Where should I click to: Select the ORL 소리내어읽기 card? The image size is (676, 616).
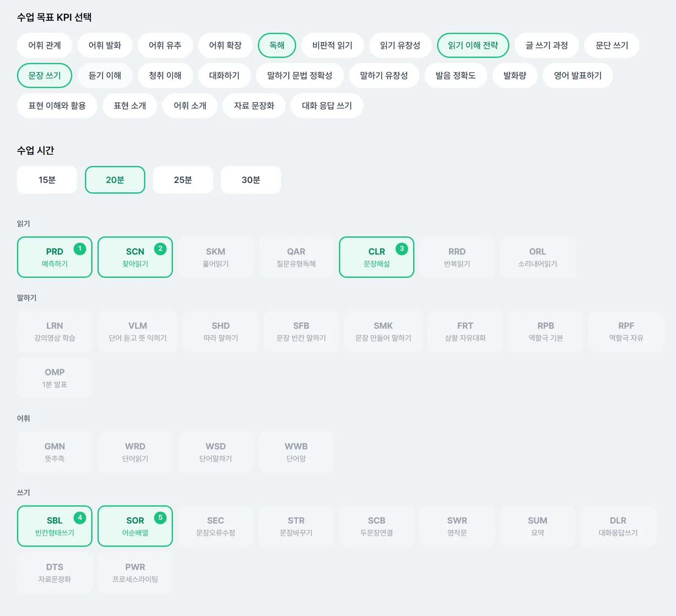537,257
